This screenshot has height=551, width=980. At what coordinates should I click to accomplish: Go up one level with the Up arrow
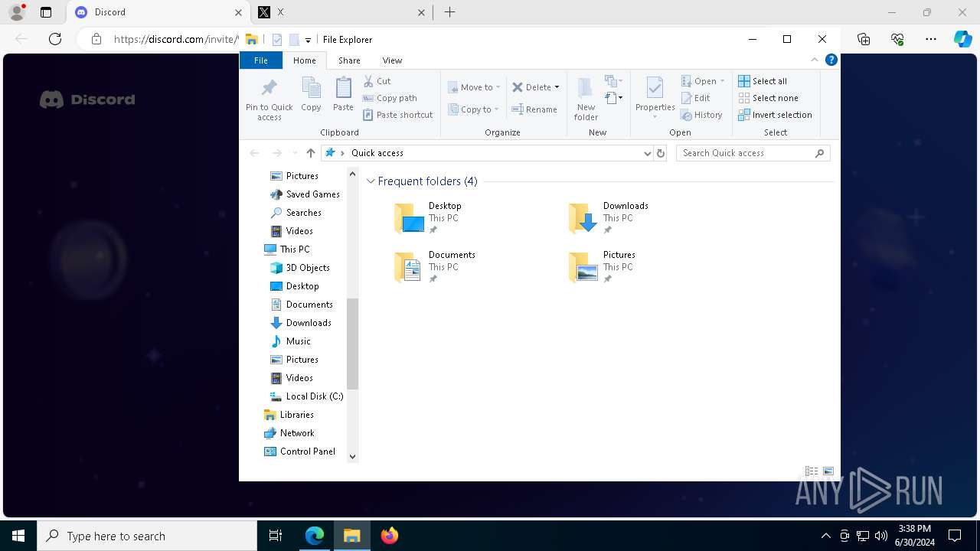[310, 153]
